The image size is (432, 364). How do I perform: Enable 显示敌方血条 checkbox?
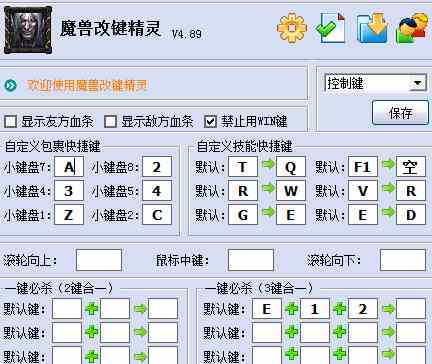(x=110, y=122)
